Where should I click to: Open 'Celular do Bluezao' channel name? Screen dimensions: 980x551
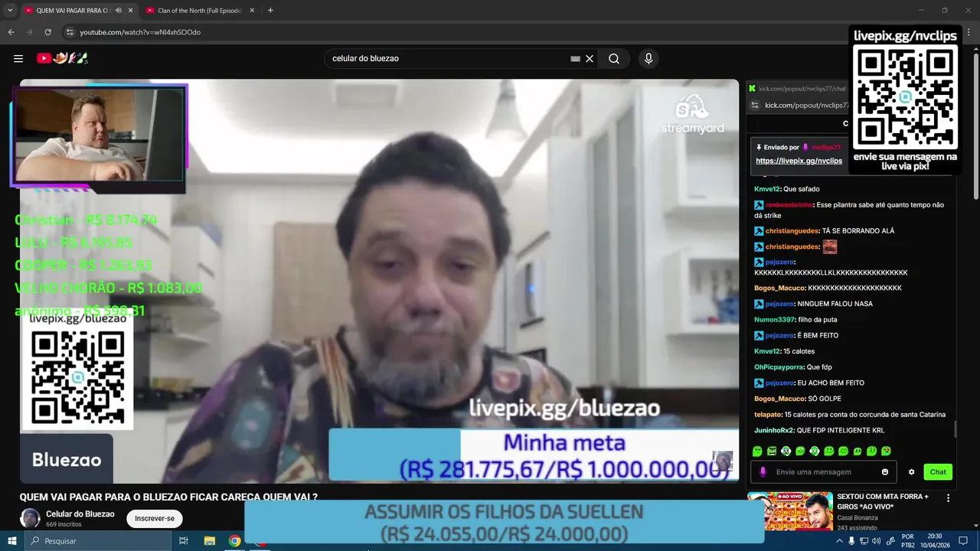tap(80, 514)
